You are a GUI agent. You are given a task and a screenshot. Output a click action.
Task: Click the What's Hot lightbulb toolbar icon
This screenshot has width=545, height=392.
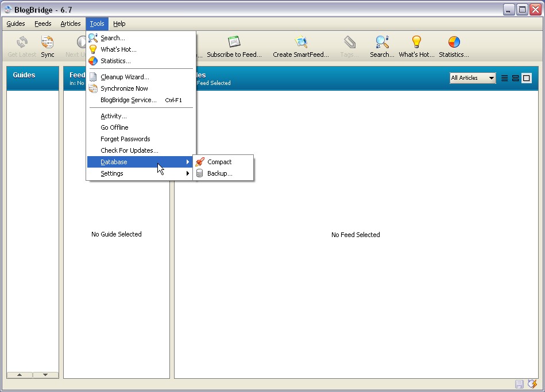416,42
